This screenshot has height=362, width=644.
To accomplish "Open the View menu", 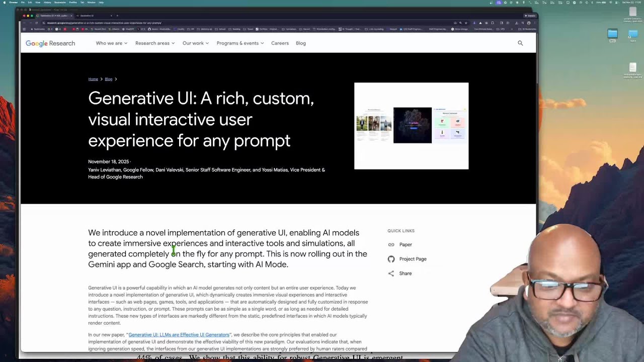I will pos(38,3).
